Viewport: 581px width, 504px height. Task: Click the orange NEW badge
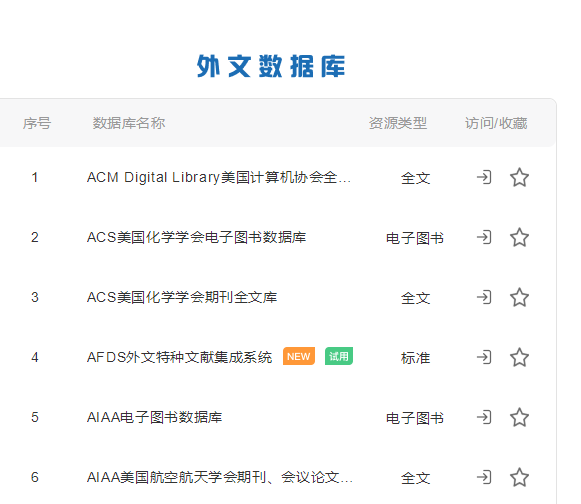pos(299,356)
